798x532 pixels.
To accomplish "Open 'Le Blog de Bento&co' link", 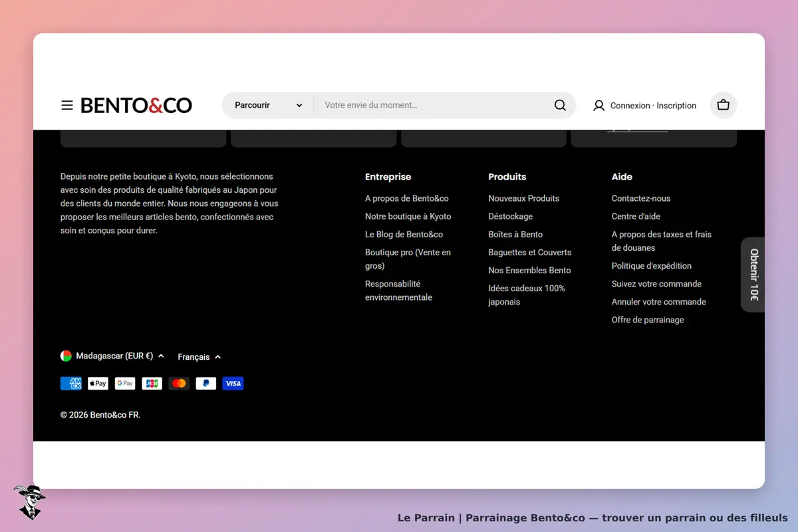I will (x=404, y=234).
